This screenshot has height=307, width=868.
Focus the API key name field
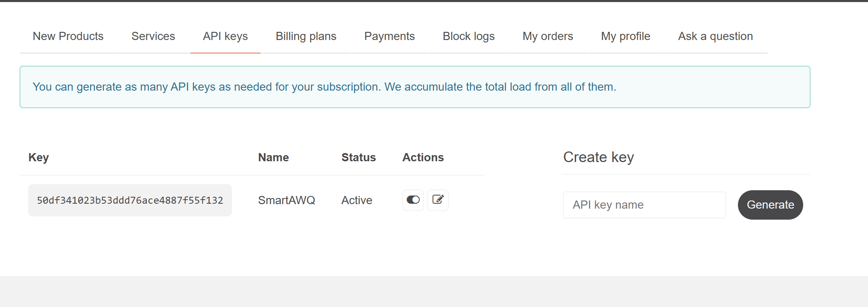644,205
